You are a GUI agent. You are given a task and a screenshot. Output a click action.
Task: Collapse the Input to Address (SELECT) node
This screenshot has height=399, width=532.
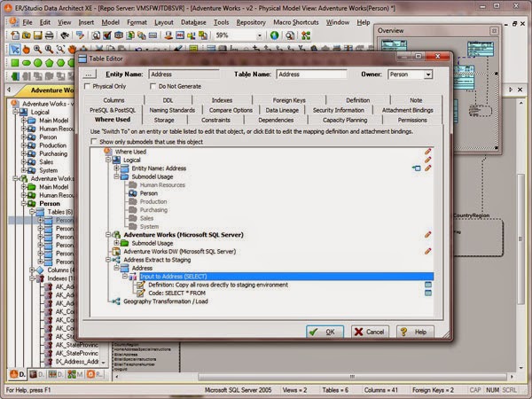point(125,276)
